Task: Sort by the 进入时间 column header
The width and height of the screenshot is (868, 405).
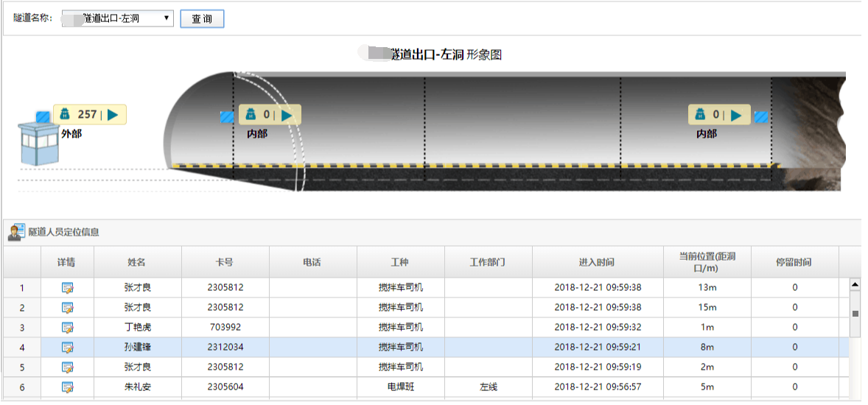Action: pos(598,262)
